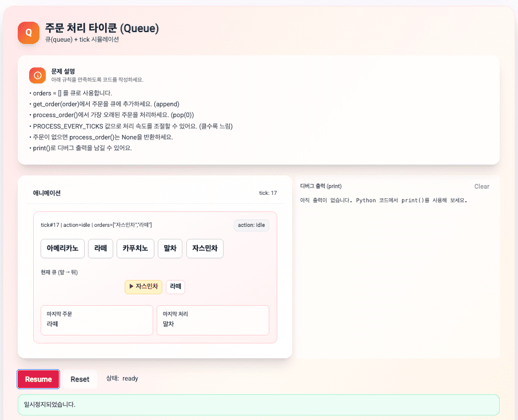Click the highlighted 자스민차 queue chip
Image resolution: width=518 pixels, height=420 pixels.
(x=144, y=287)
